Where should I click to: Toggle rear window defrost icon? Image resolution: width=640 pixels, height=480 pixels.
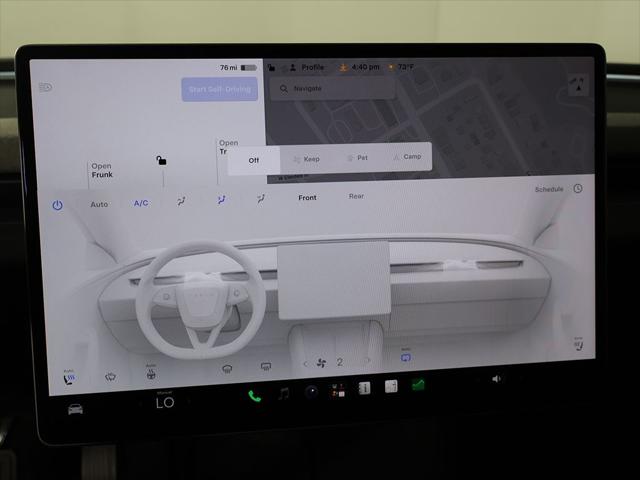point(266,367)
